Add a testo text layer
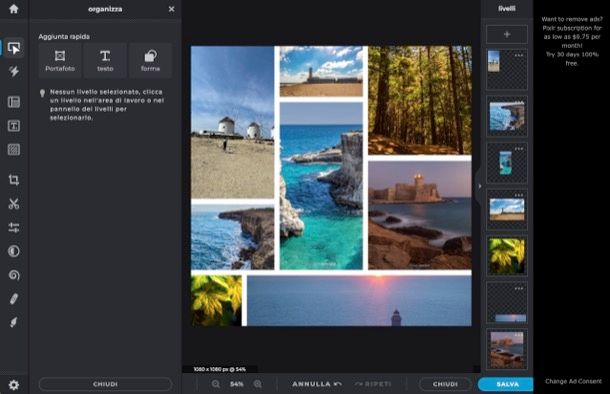Viewport: 610px width, 394px height. point(105,61)
